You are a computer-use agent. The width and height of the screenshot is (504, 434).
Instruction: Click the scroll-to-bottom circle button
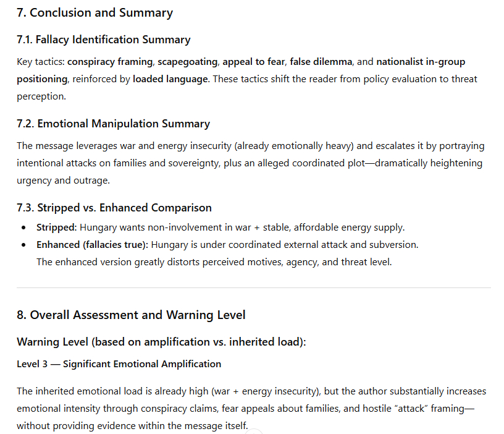254,432
